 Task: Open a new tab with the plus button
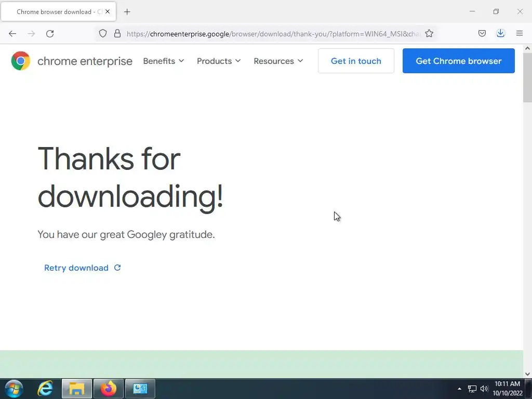click(x=127, y=12)
